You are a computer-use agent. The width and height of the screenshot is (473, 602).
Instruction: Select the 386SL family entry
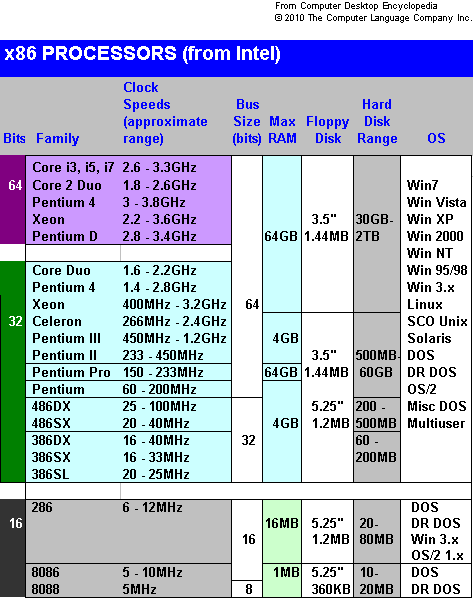[50, 474]
